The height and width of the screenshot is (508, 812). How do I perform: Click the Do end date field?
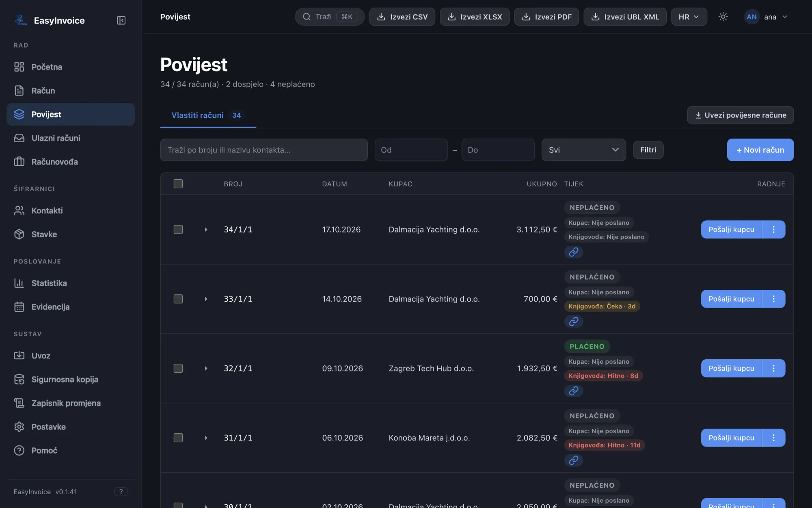tap(498, 150)
